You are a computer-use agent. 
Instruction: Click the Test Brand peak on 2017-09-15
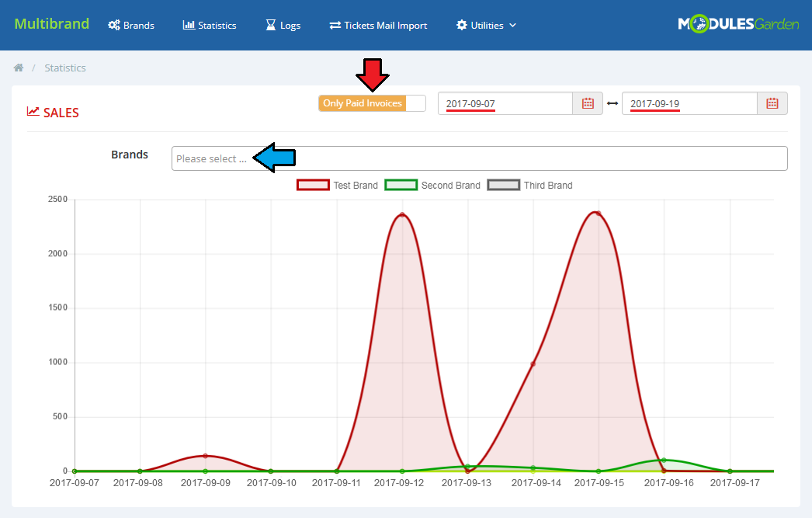598,214
